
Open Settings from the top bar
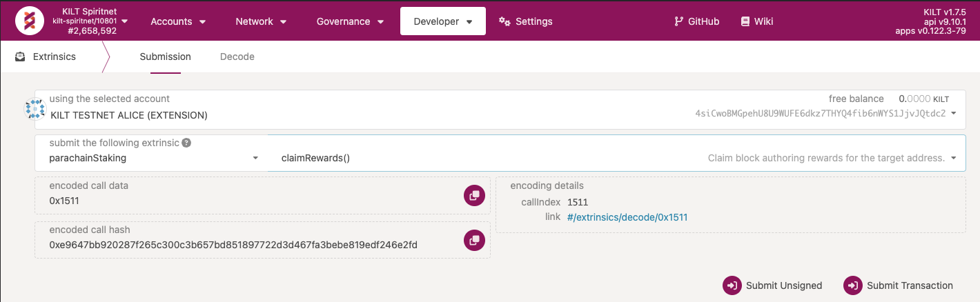(x=526, y=21)
